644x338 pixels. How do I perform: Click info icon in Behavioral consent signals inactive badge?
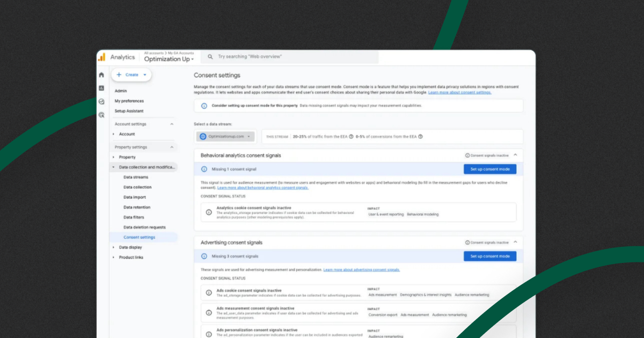467,156
